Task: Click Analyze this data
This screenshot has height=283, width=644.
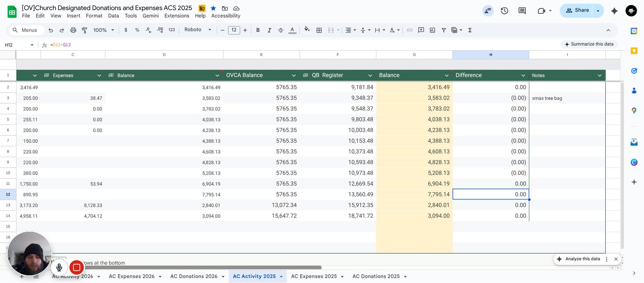Action: 579,259
